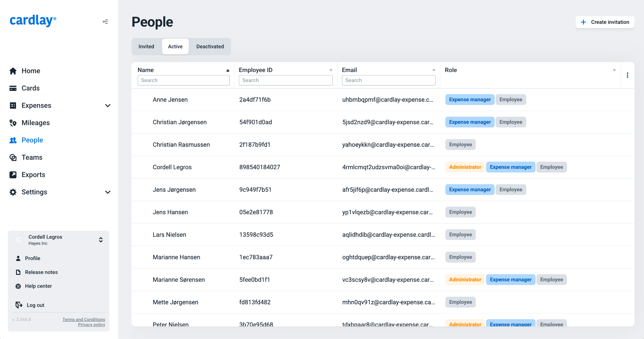Click Marianne Hansen's name
644x339 pixels.
(176, 257)
